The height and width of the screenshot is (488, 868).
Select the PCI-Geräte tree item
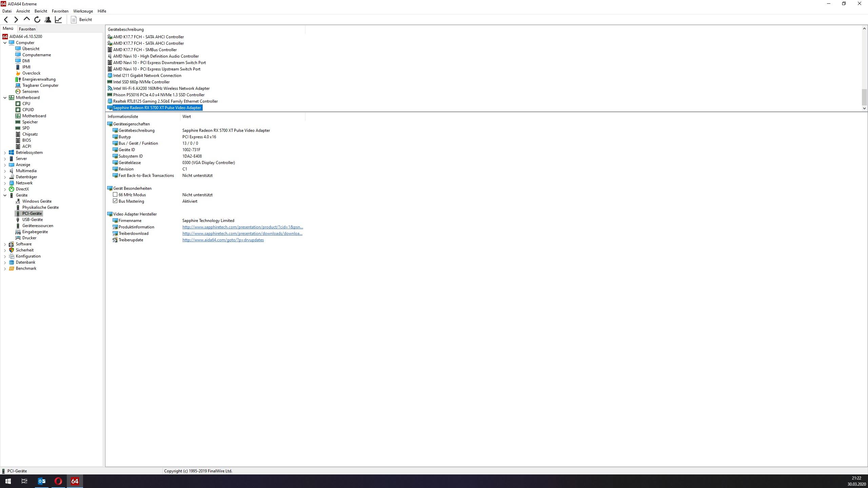[x=32, y=213]
